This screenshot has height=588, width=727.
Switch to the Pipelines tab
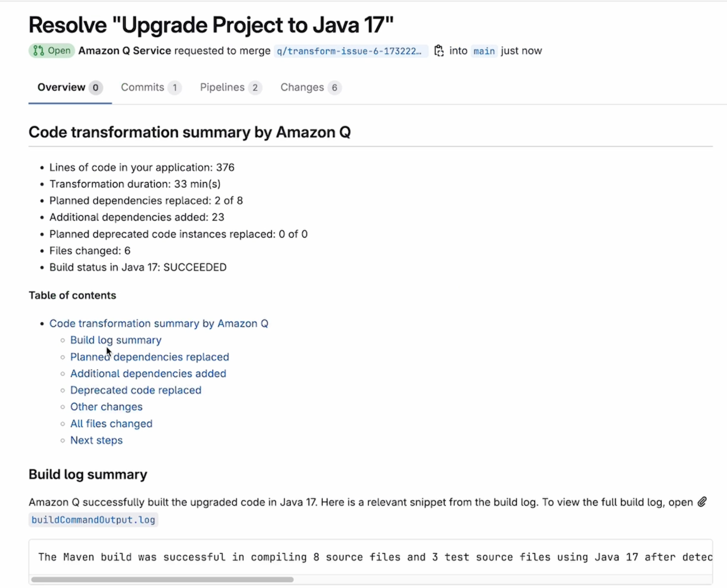222,87
